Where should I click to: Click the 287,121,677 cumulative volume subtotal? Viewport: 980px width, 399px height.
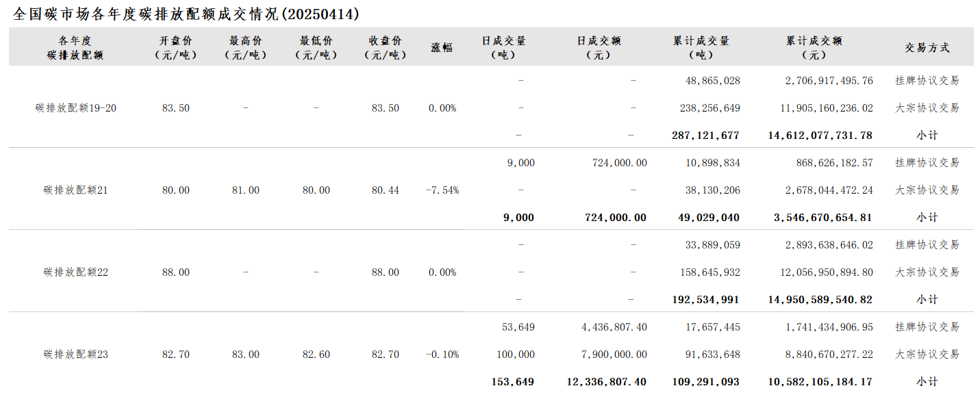tap(706, 136)
